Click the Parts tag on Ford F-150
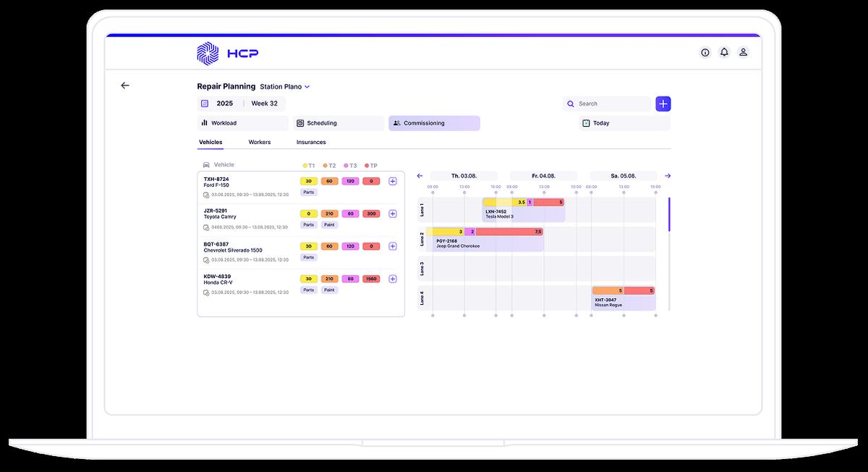868x472 pixels. pyautogui.click(x=309, y=193)
